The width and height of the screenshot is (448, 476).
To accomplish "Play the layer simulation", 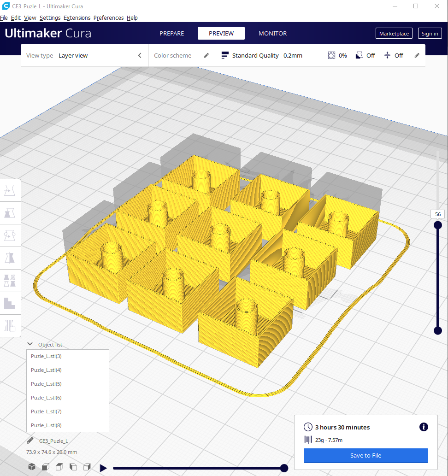I will (103, 468).
